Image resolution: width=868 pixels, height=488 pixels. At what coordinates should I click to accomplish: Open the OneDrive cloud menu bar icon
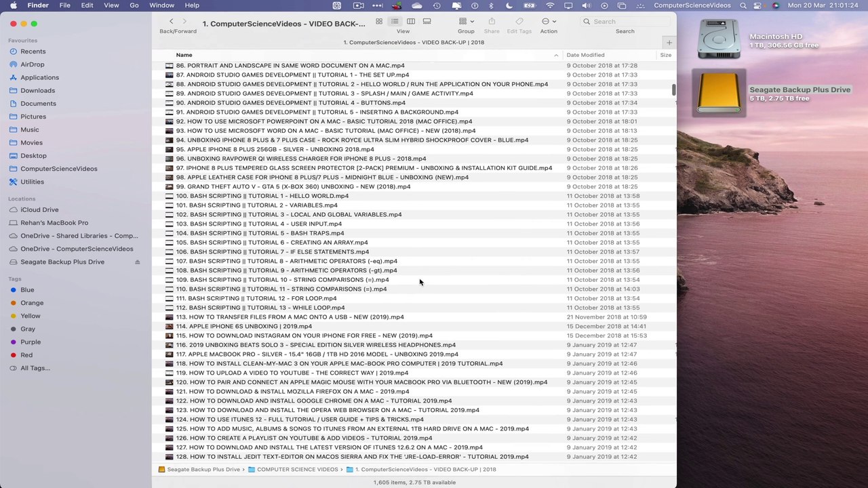point(417,5)
